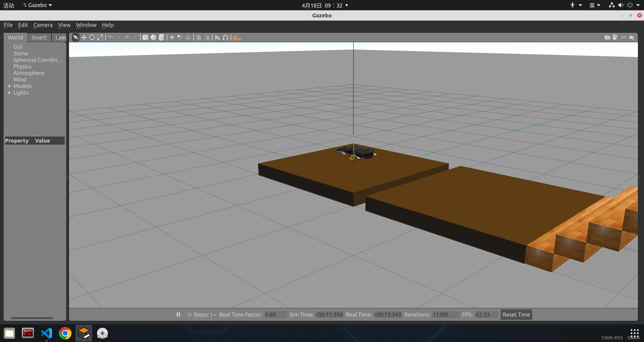644x342 pixels.
Task: Open Chrome from the dock
Action: coord(65,333)
